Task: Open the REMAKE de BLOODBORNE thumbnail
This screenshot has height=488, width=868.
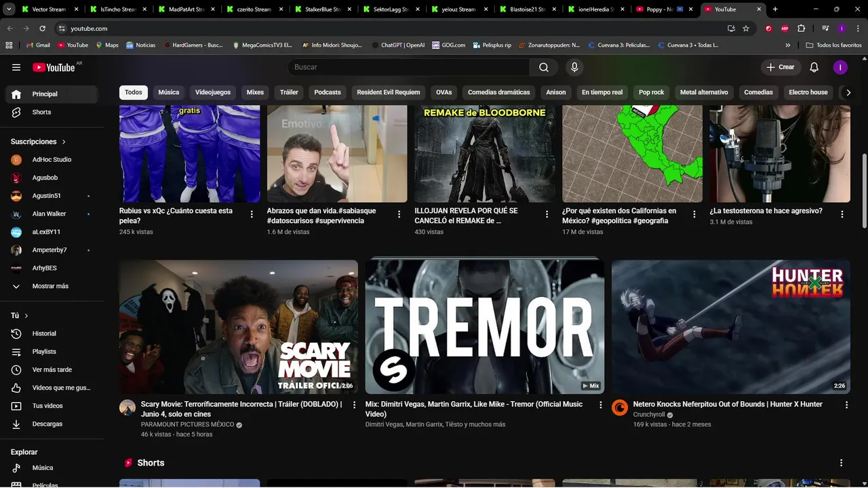Action: click(x=485, y=154)
